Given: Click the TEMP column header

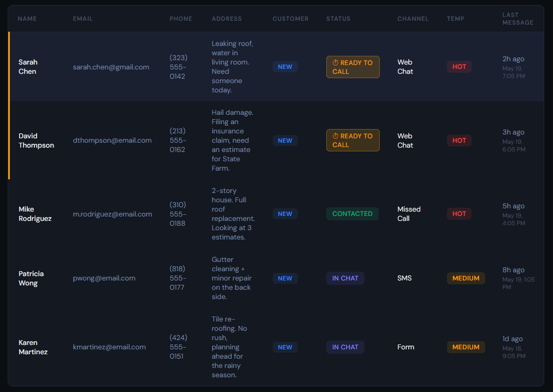Looking at the screenshot, I should [455, 19].
